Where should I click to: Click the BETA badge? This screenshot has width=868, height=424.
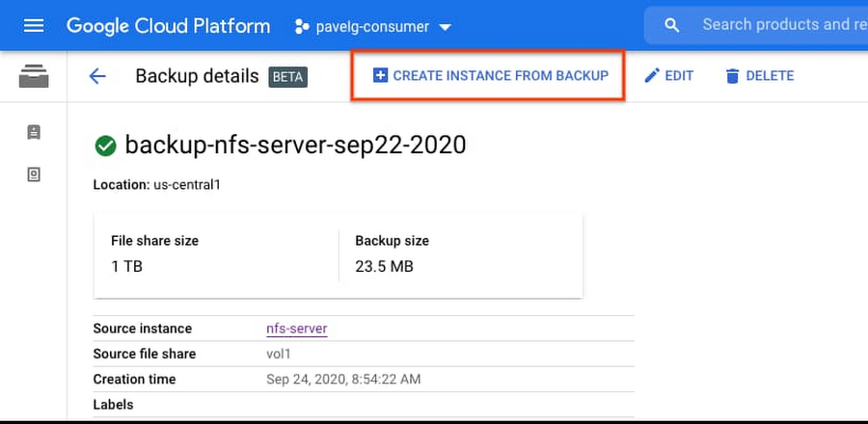coord(287,77)
